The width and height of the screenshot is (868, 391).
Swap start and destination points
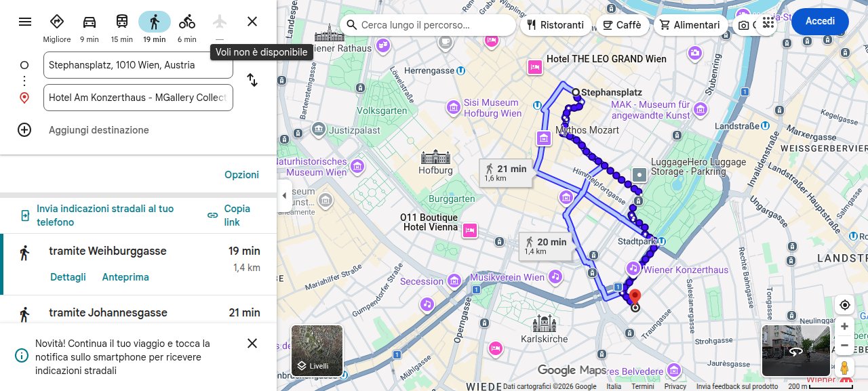252,80
